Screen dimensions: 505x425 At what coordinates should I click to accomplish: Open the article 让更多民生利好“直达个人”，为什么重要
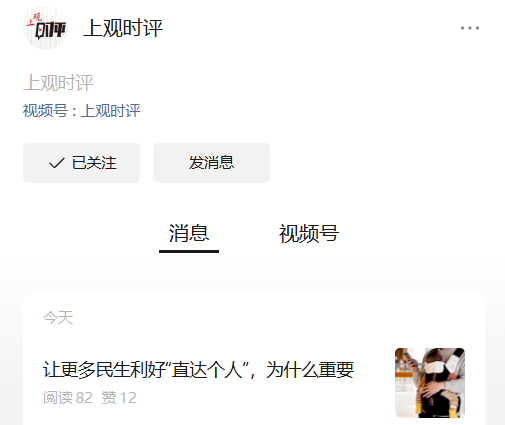198,370
